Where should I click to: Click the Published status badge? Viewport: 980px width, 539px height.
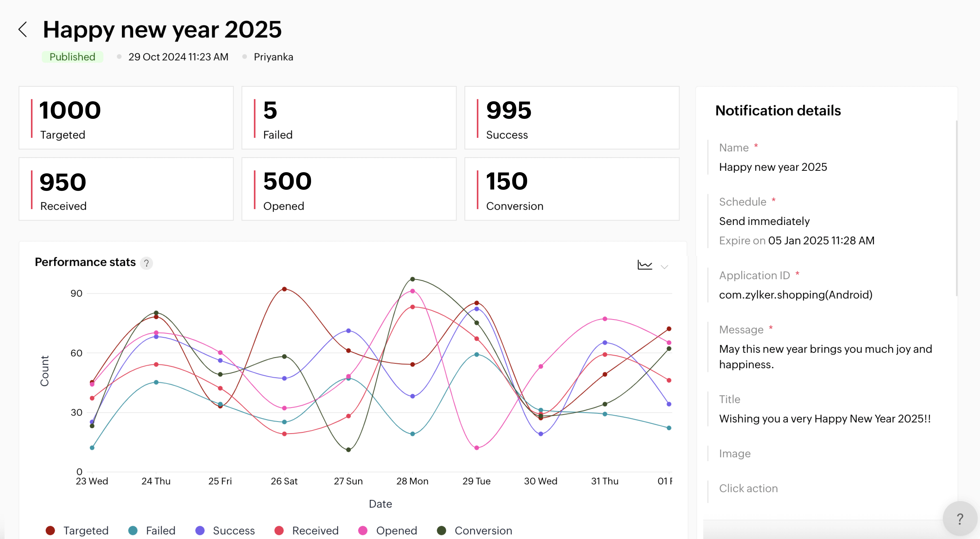[72, 57]
